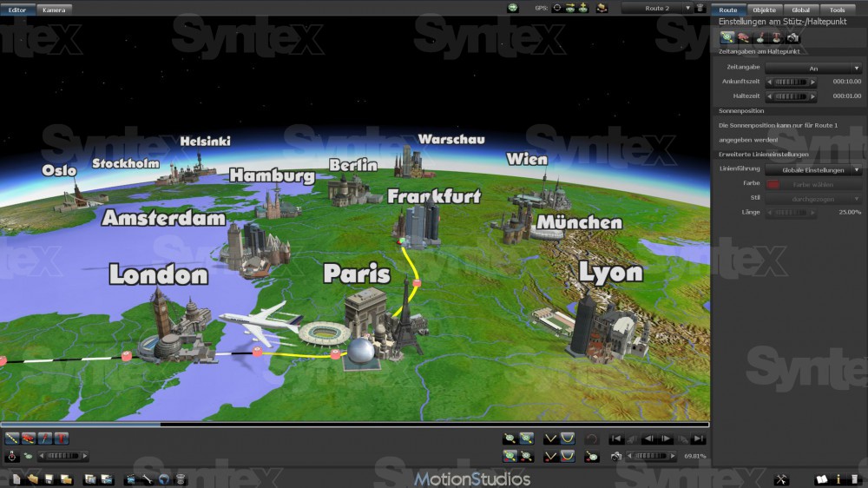Image resolution: width=868 pixels, height=488 pixels.
Task: Click the crossed tools icon at bottom right
Action: (x=781, y=479)
